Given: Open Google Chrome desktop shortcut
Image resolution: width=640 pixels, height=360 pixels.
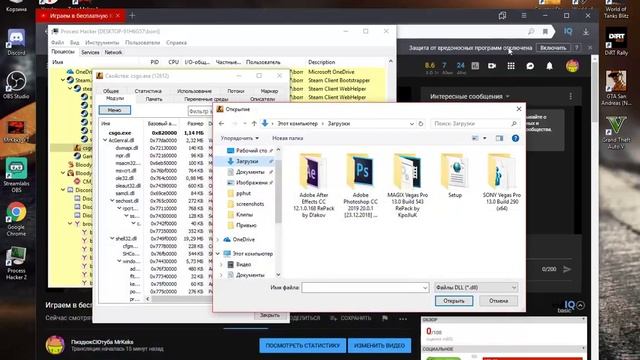Looking at the screenshot, I should 16,219.
